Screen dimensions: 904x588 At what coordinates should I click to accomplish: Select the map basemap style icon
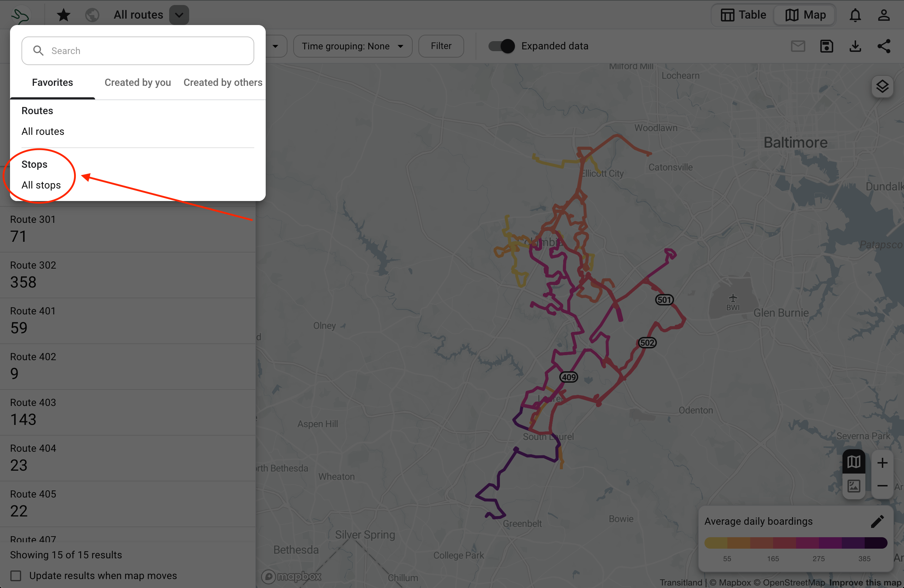click(x=854, y=462)
